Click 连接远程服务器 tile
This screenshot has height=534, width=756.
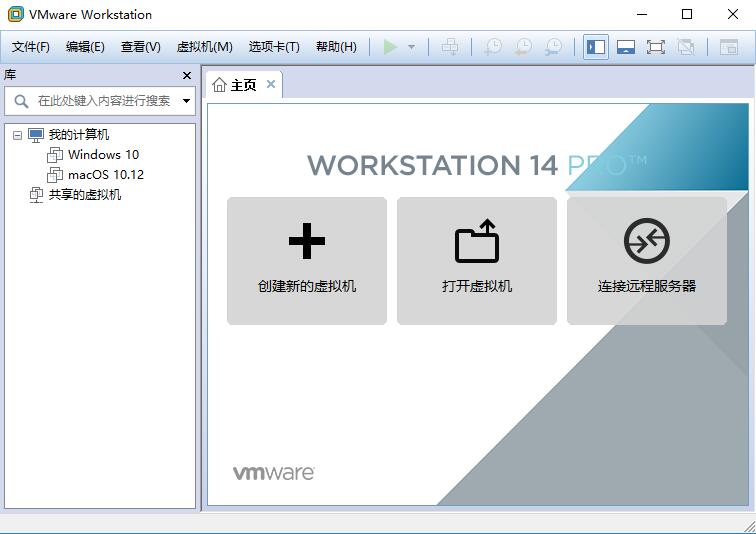point(647,261)
